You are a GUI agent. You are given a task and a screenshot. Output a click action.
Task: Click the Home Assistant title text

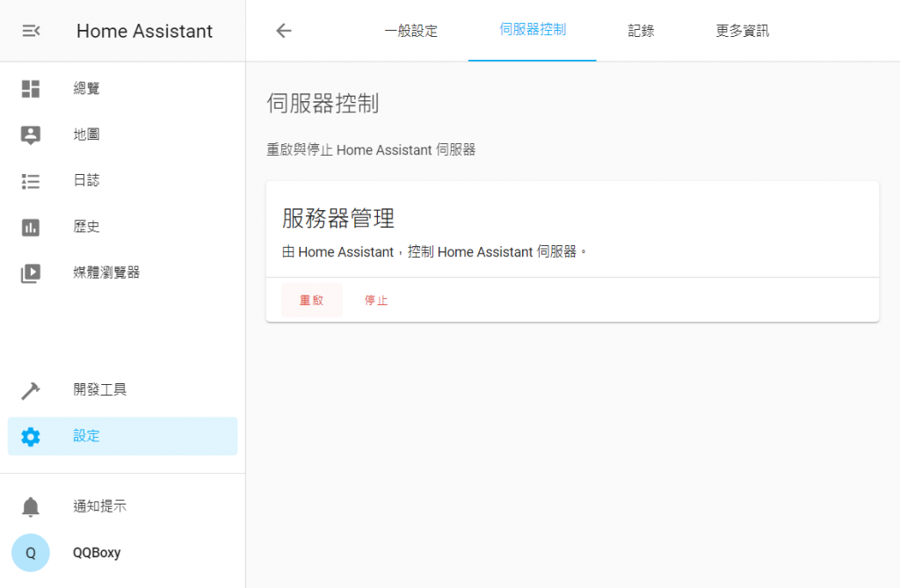(145, 31)
